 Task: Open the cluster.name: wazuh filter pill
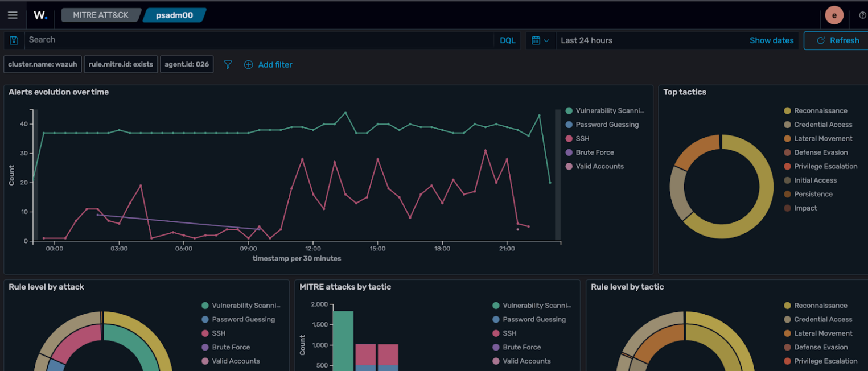pyautogui.click(x=43, y=64)
